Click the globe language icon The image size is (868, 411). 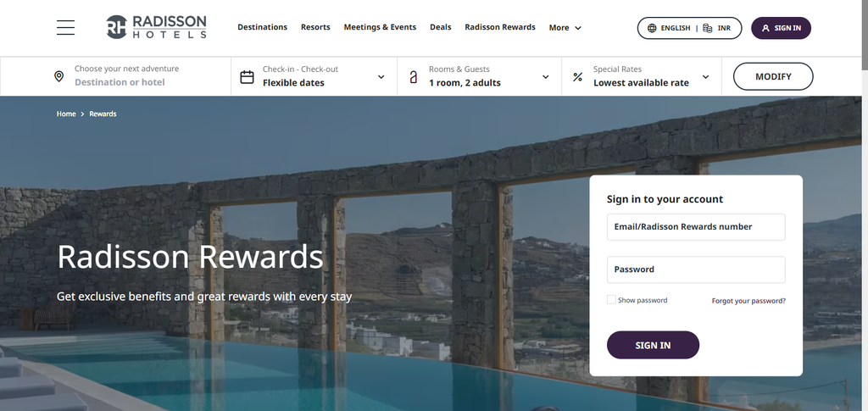click(x=652, y=28)
